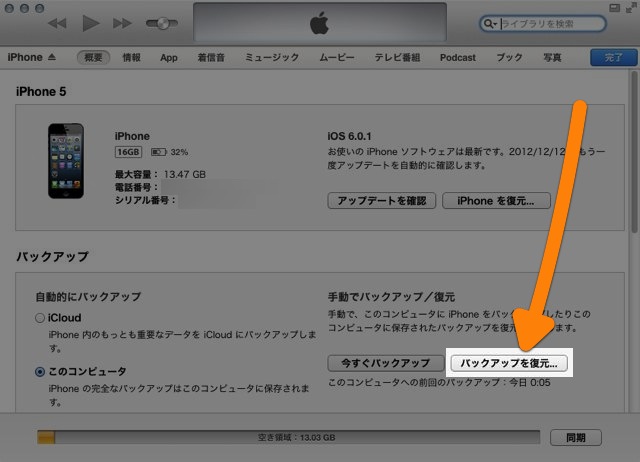Click the iOS 6.0.1 version text
The height and width of the screenshot is (462, 640).
coord(349,136)
